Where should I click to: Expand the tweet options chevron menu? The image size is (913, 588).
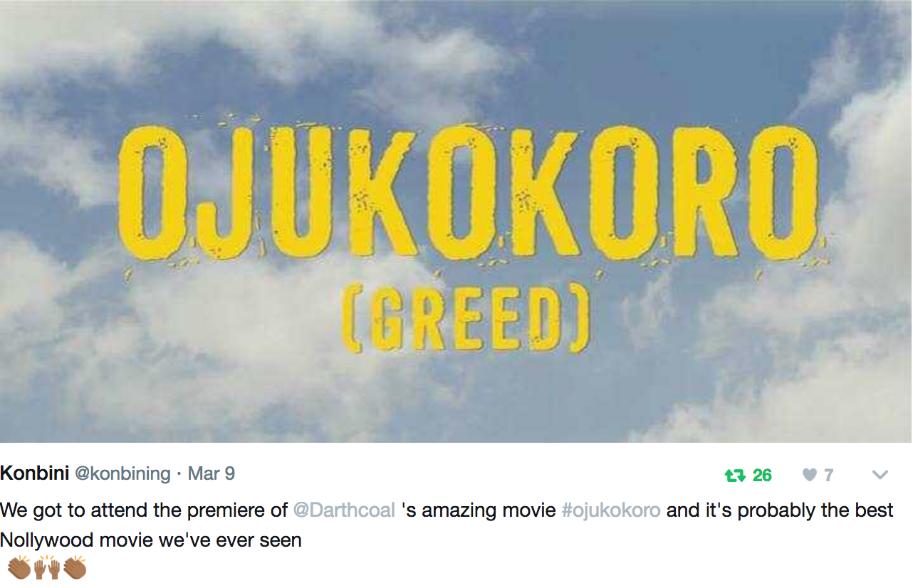pos(880,475)
